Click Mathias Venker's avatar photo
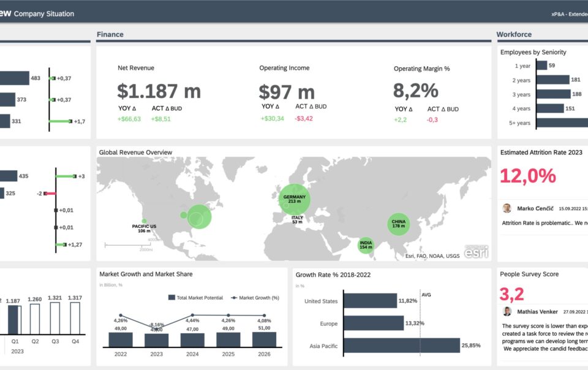The width and height of the screenshot is (588, 370). 507,312
